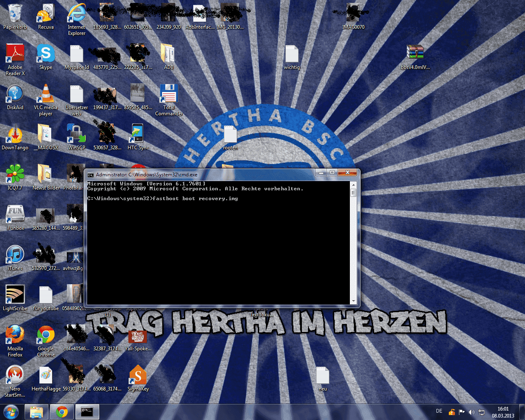This screenshot has width=525, height=420.
Task: Launch SigmaKey desktop shortcut
Action: coord(138,379)
